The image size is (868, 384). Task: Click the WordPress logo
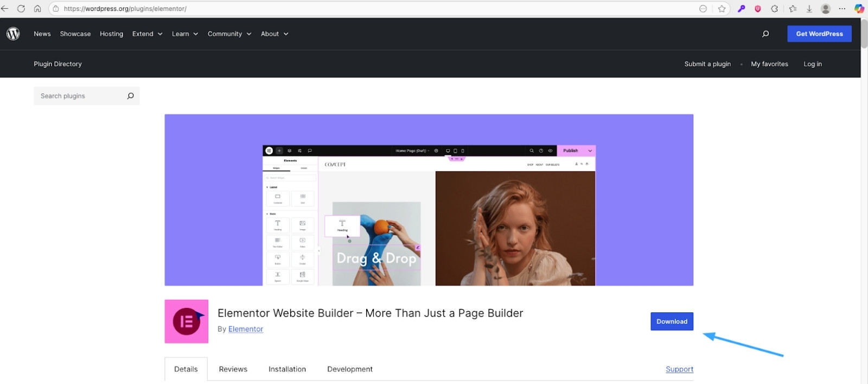[x=13, y=34]
